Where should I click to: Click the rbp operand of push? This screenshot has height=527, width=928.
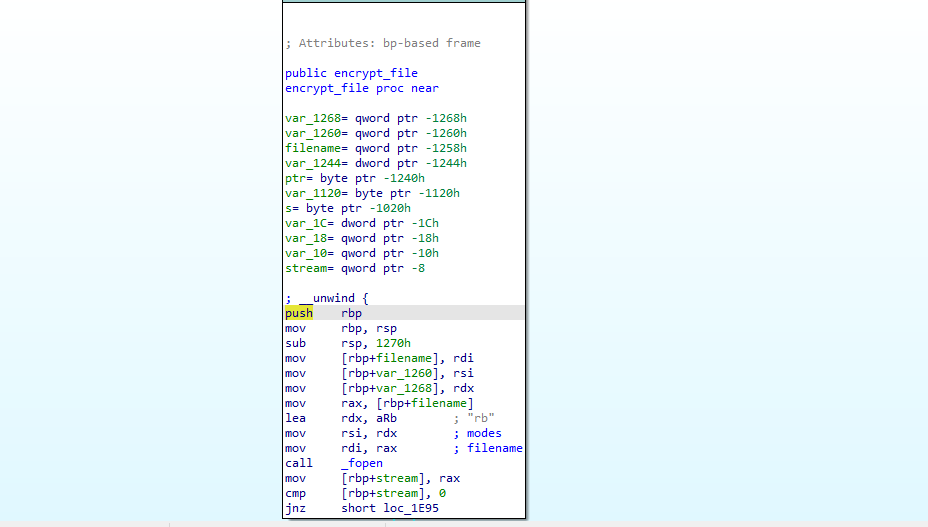352,313
